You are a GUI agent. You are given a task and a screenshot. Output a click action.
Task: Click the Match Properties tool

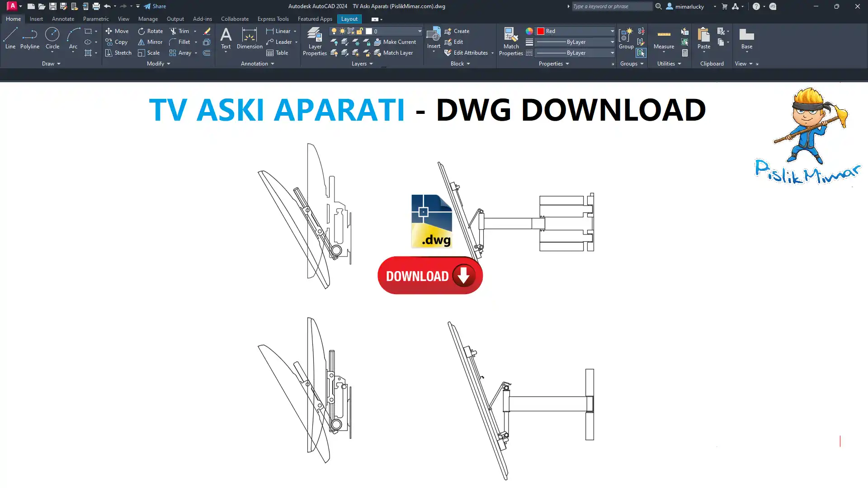coord(511,42)
